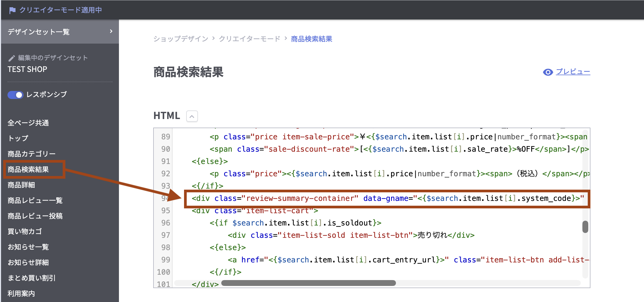Click the eye preview icon
This screenshot has width=644, height=302.
pyautogui.click(x=548, y=72)
